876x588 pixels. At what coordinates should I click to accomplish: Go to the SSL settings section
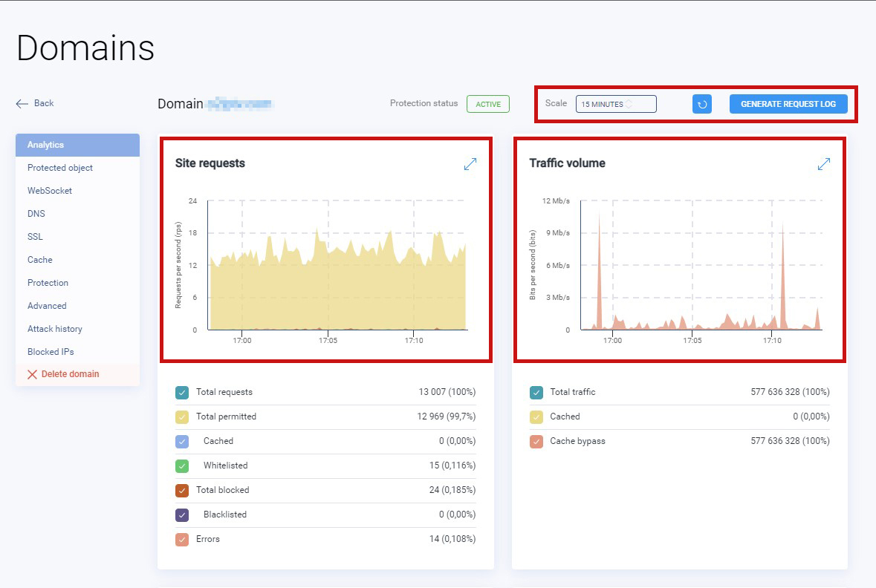(35, 237)
